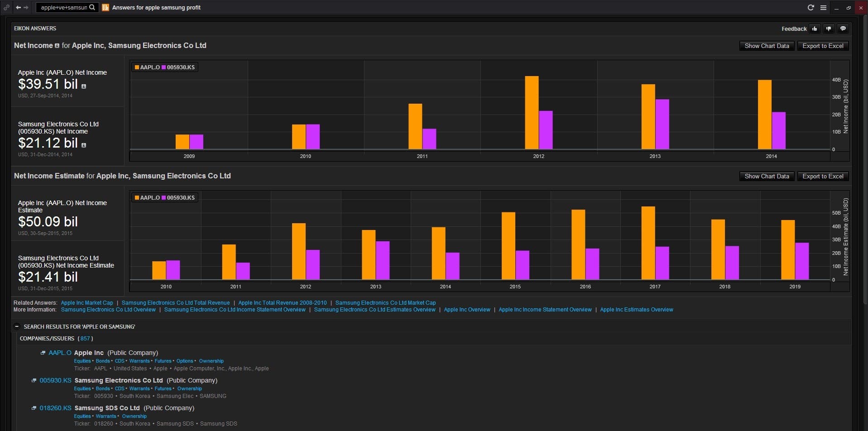Screen dimensions: 868x431
Task: Click the $21.41 bil Samsung estimate value
Action: [48, 277]
